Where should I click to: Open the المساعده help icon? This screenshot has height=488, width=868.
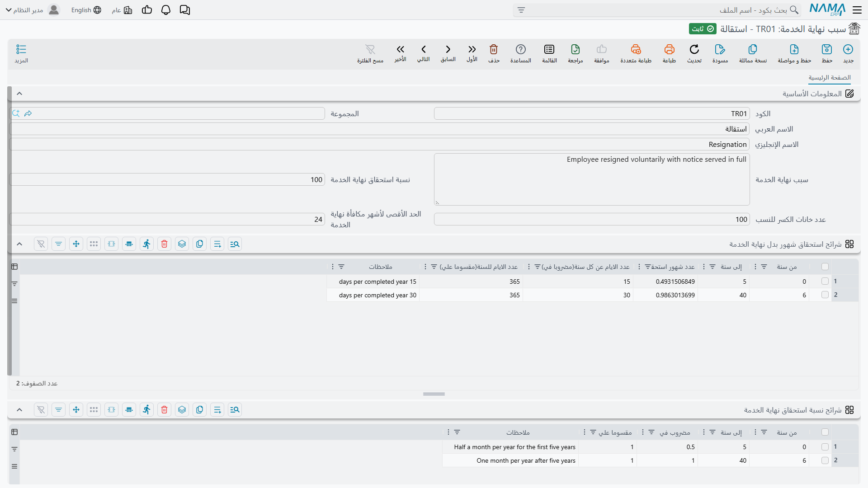pyautogui.click(x=521, y=53)
